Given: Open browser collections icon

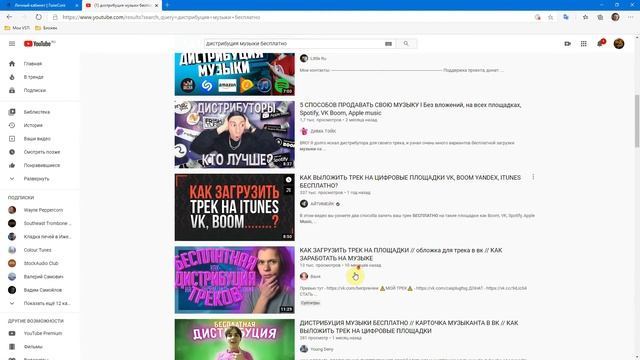Looking at the screenshot, I should tap(600, 17).
